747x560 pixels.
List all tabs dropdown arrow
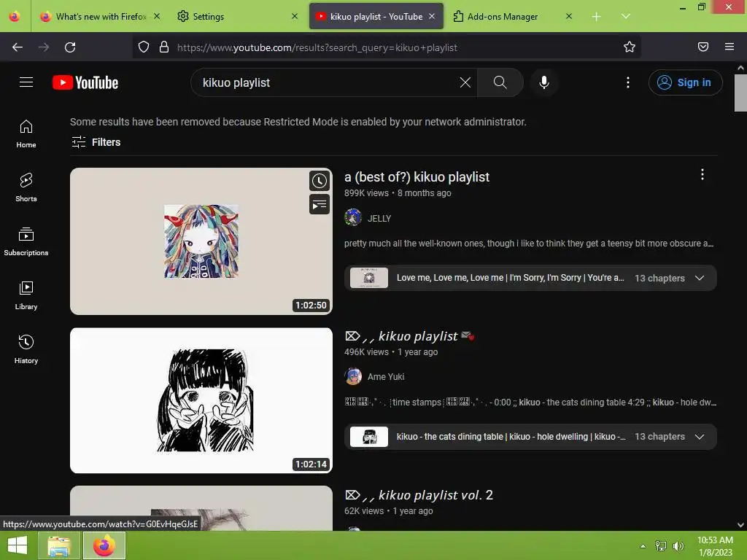pyautogui.click(x=626, y=17)
